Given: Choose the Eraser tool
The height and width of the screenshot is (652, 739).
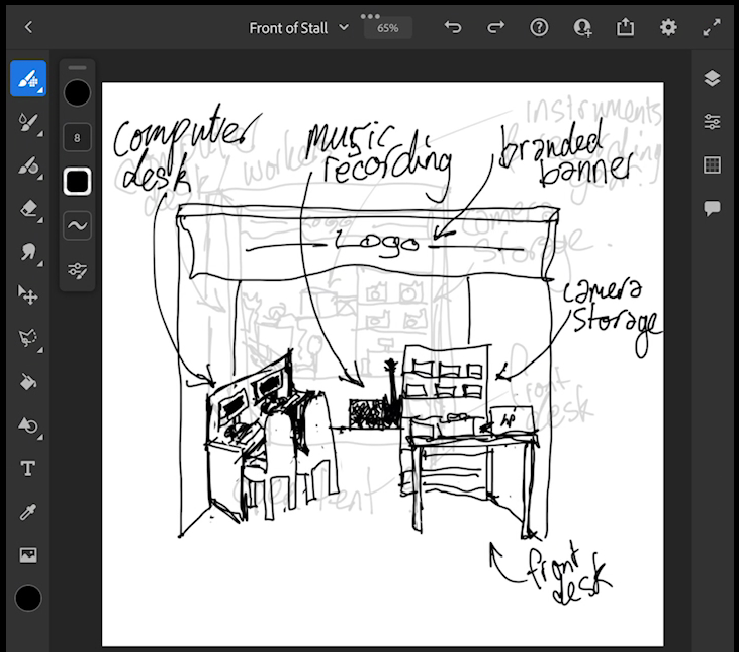Looking at the screenshot, I should click(x=28, y=208).
